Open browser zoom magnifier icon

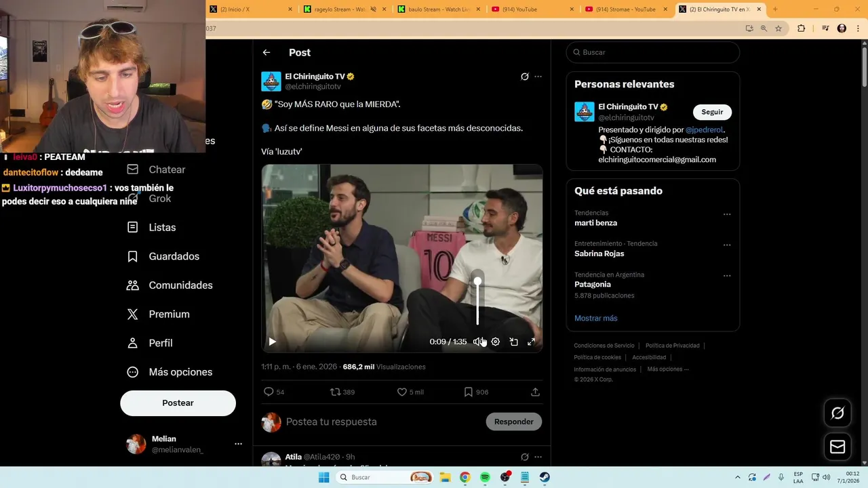[764, 28]
